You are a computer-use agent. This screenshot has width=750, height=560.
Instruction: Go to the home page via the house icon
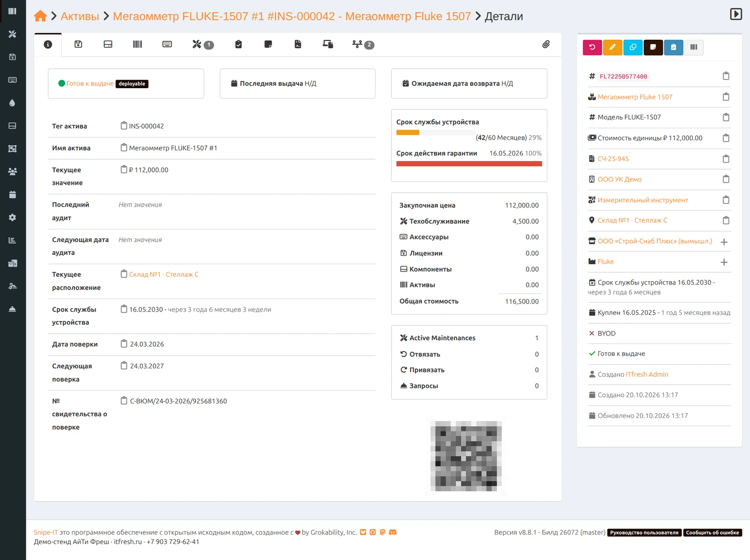40,16
